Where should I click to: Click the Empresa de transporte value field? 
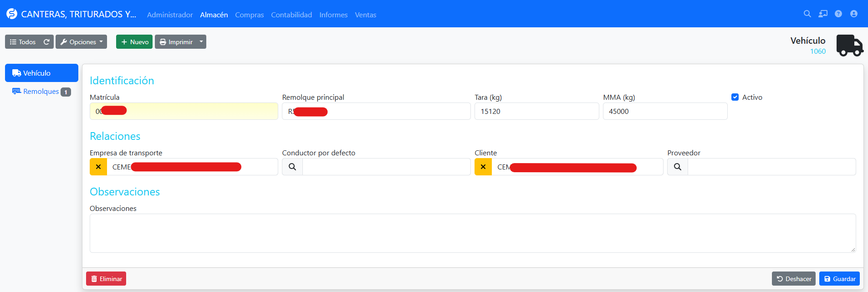pos(193,167)
